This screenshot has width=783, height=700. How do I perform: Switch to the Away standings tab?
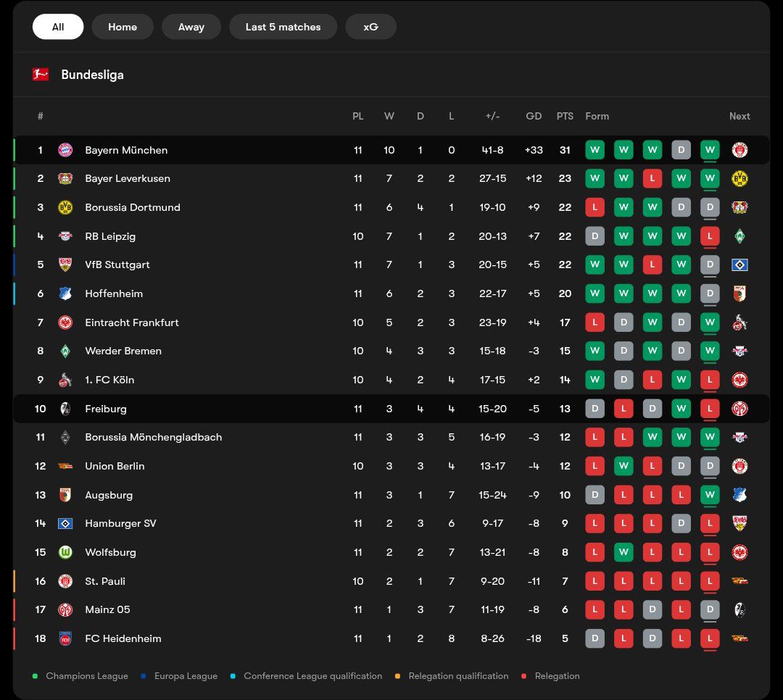191,27
